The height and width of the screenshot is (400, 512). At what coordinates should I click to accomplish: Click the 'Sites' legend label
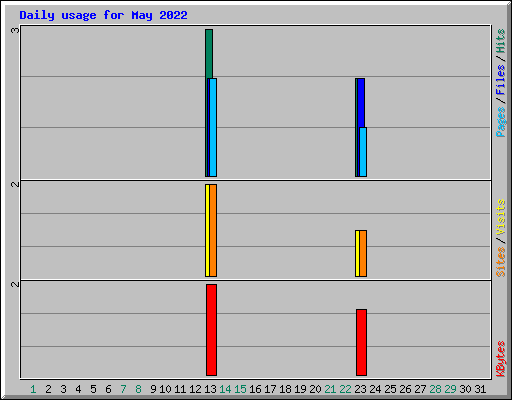pos(501,262)
